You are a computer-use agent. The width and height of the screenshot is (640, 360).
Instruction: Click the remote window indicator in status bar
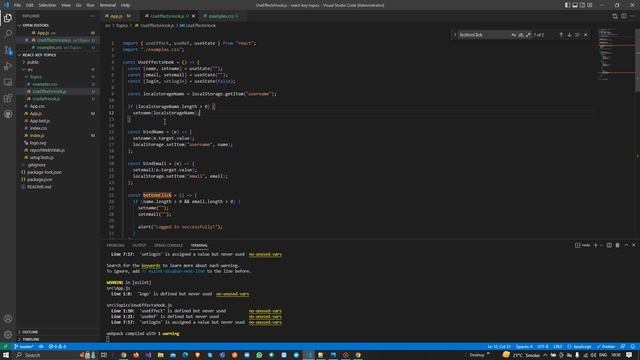[5, 347]
